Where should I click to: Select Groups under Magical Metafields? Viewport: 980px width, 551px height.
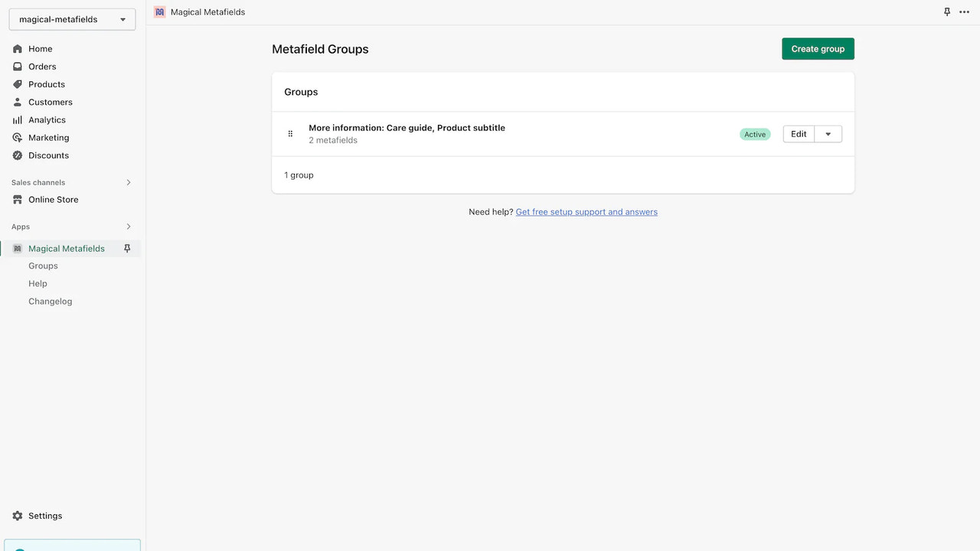pyautogui.click(x=43, y=266)
